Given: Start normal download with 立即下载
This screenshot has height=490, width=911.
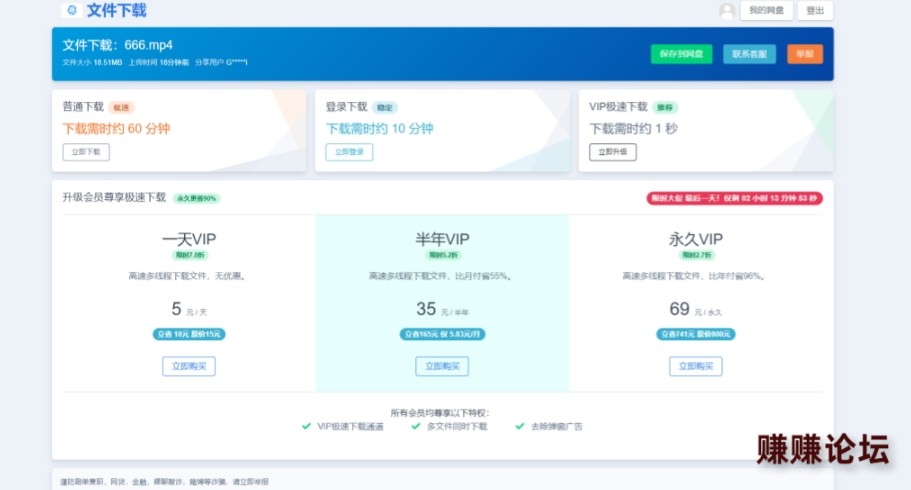Looking at the screenshot, I should (86, 152).
